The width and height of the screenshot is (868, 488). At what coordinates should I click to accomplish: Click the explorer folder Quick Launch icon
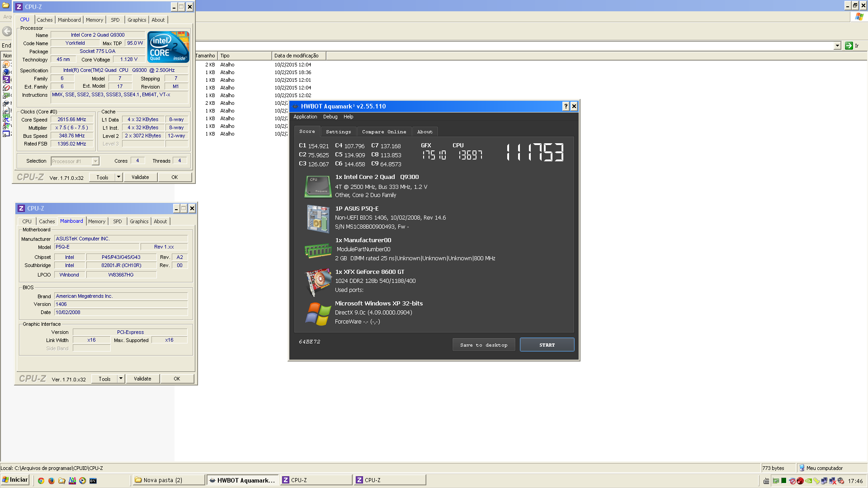point(61,481)
